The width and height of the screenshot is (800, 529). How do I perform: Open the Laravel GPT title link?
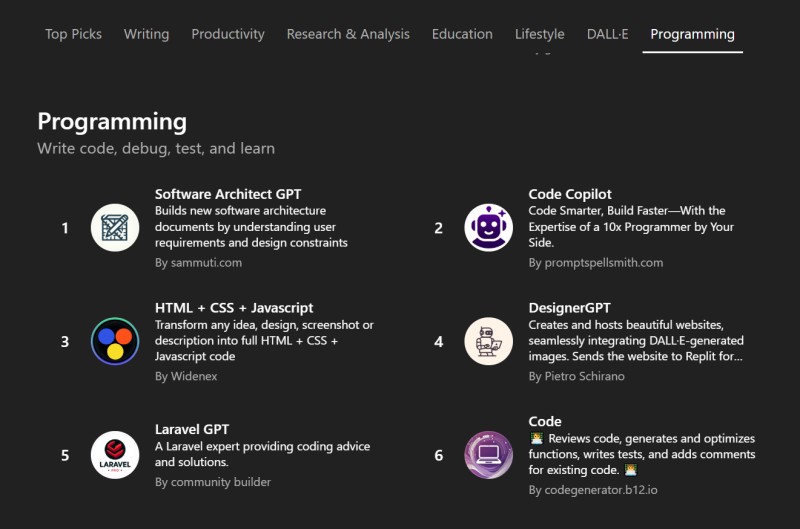[192, 429]
